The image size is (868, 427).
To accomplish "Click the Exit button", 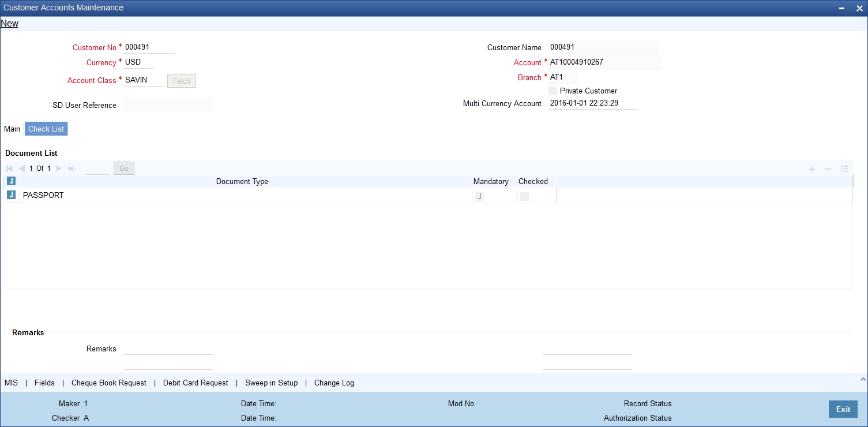I will pos(843,409).
